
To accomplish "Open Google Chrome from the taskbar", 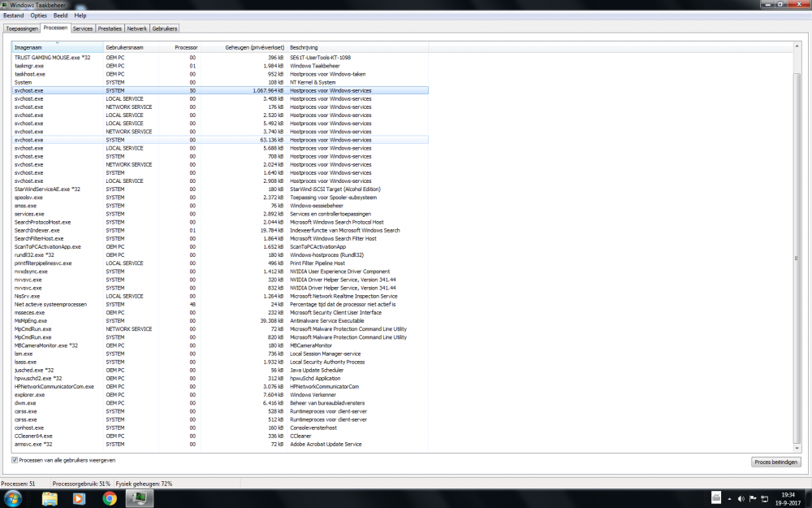I will coord(110,499).
